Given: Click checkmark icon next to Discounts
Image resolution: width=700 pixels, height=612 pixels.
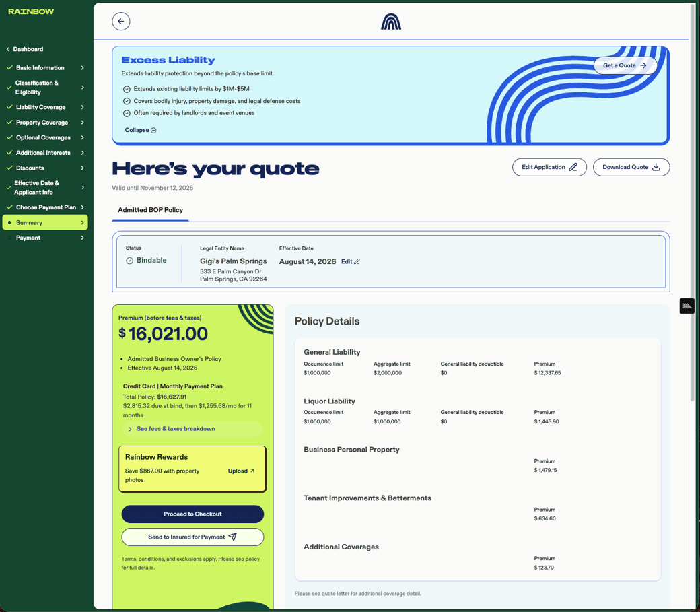Looking at the screenshot, I should [x=9, y=168].
